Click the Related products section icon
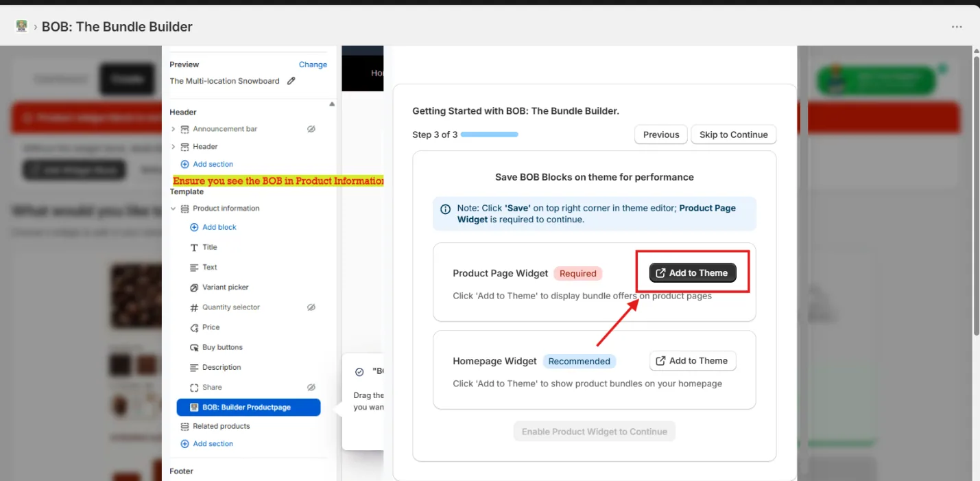The height and width of the screenshot is (481, 980). (x=184, y=426)
